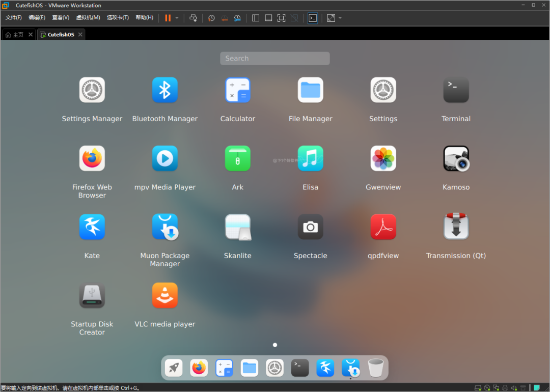Open Kamoso camera app
This screenshot has height=392, width=550.
pos(456,158)
